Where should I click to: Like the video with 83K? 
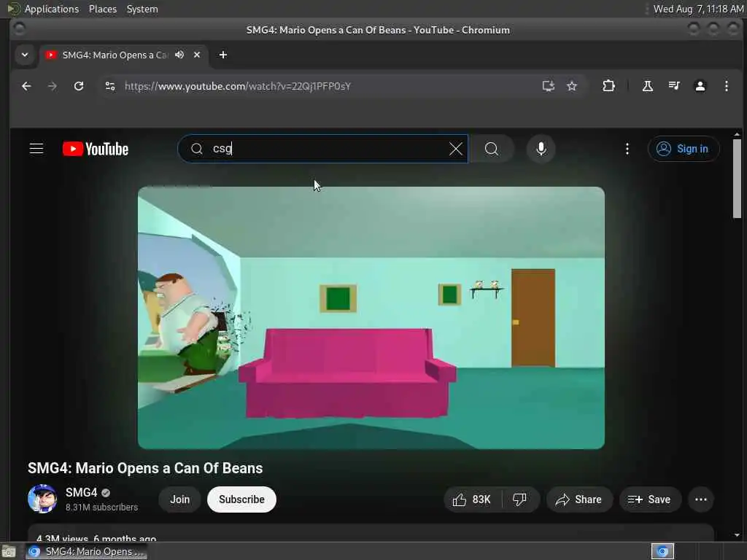472,499
